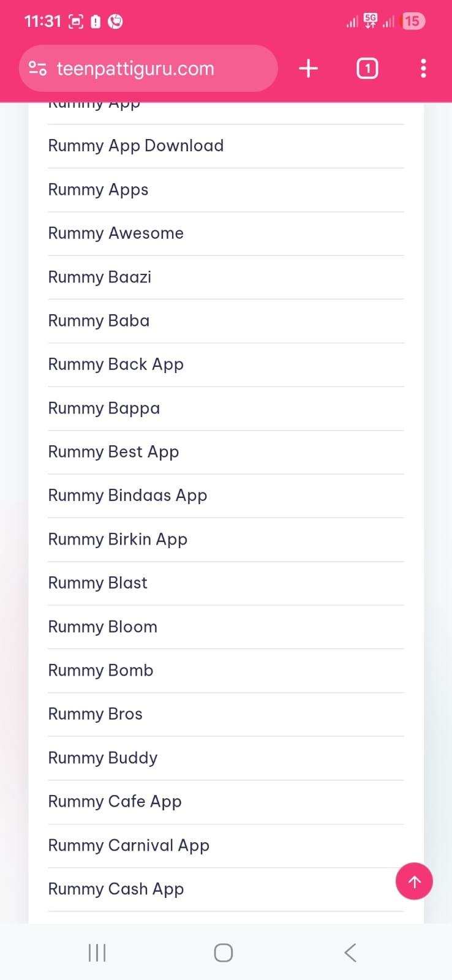Tap the scroll-to-top arrow button

[x=414, y=881]
